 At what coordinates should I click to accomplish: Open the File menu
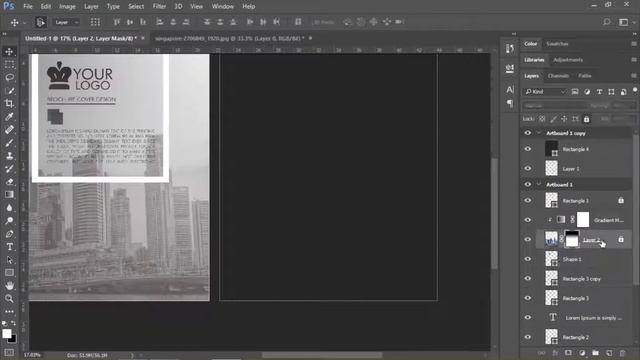coord(28,7)
